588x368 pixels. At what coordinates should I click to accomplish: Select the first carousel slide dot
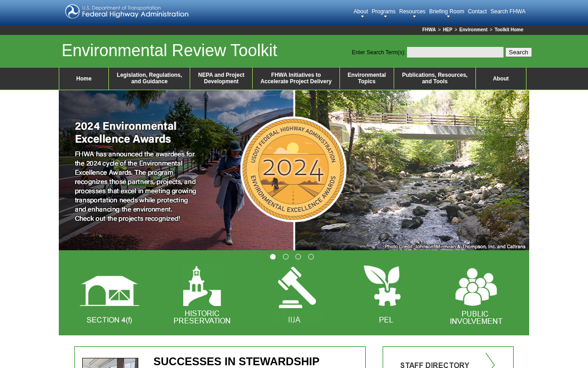click(273, 257)
